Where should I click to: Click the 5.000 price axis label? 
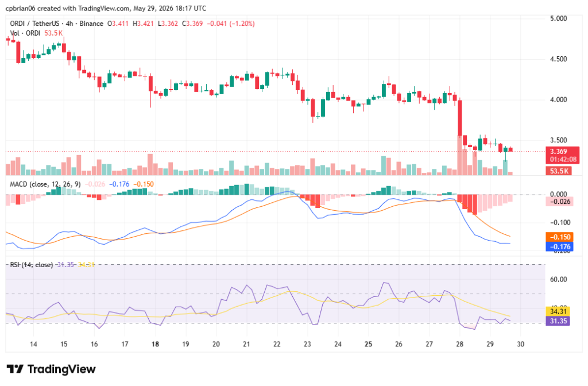(x=558, y=18)
